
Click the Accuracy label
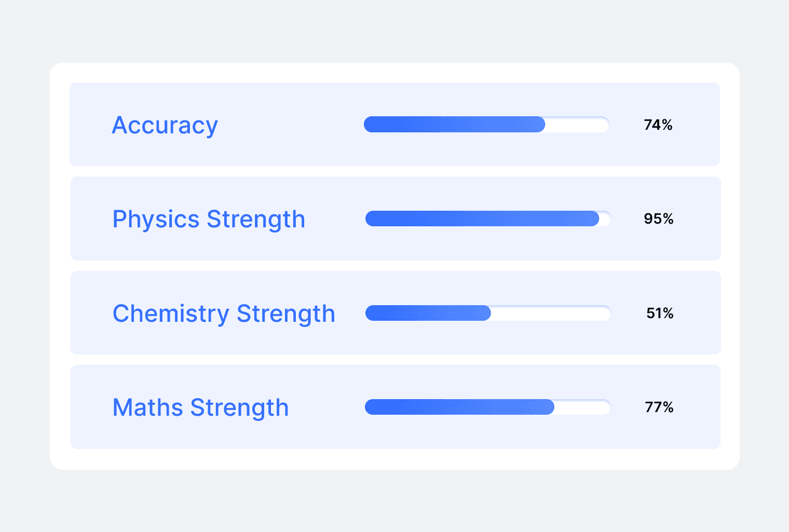point(165,125)
